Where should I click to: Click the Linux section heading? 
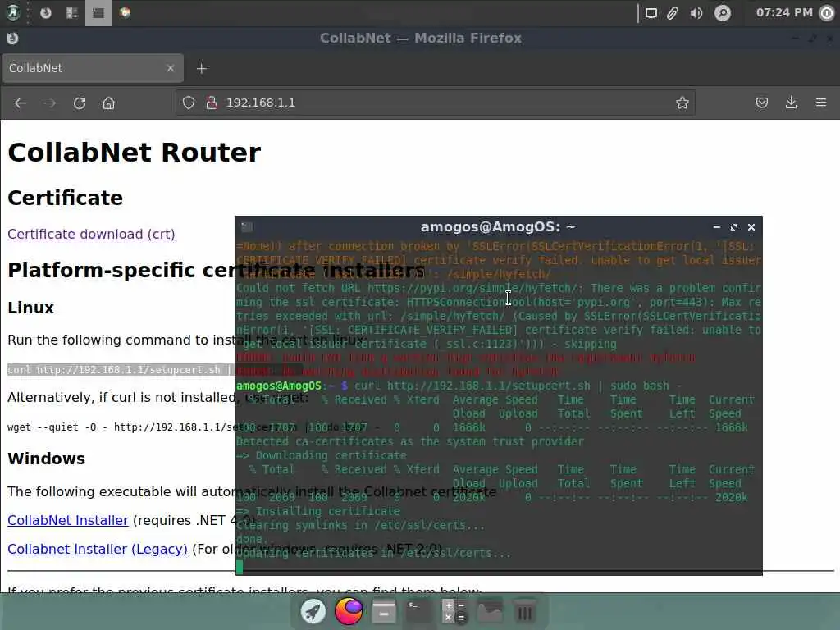pyautogui.click(x=31, y=308)
